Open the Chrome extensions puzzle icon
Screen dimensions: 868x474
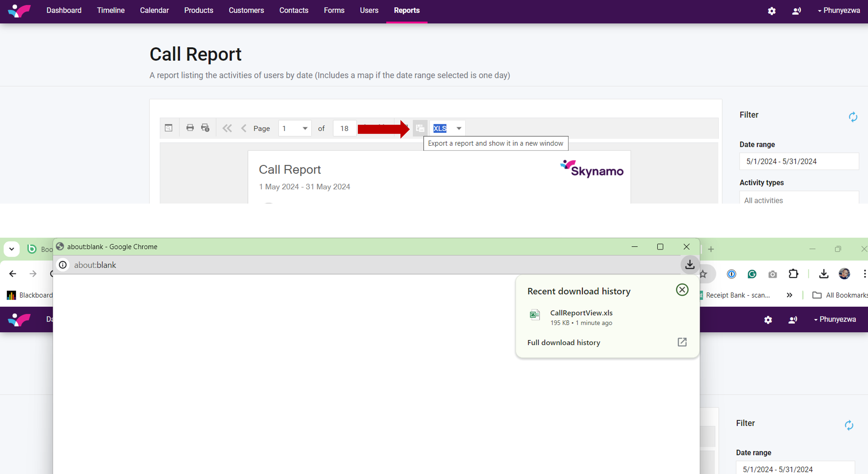pos(793,274)
